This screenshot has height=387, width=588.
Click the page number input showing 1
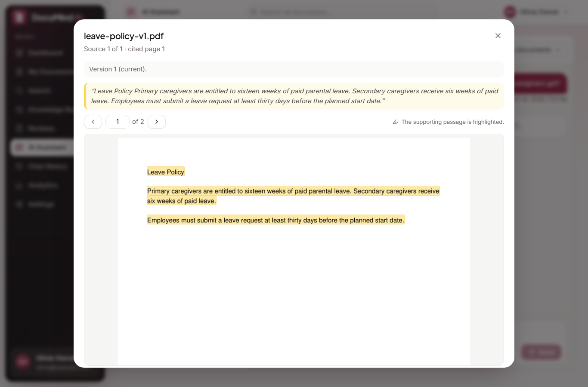tap(118, 122)
